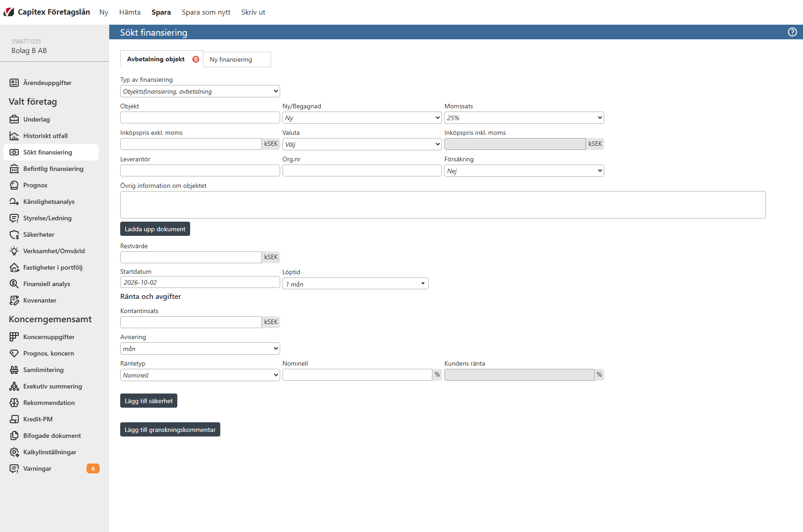Click the Lägg till säkerhet button
This screenshot has width=803, height=532.
point(149,401)
